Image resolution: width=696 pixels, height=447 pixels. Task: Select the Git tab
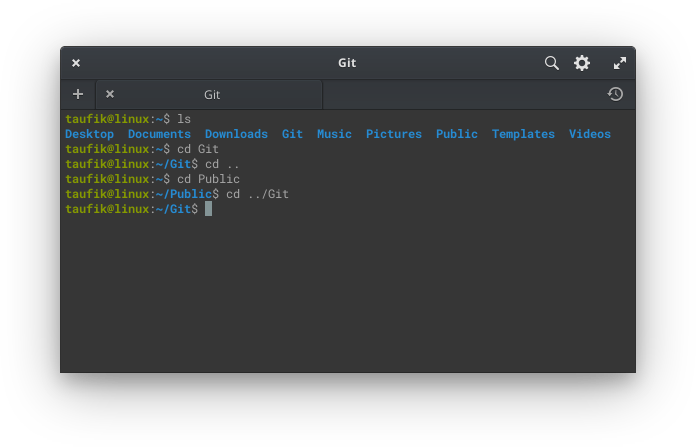pos(209,95)
